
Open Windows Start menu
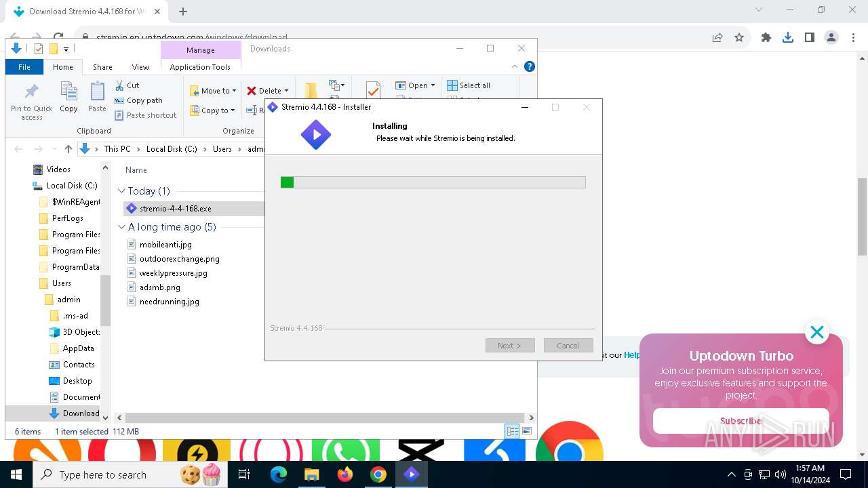click(x=16, y=474)
